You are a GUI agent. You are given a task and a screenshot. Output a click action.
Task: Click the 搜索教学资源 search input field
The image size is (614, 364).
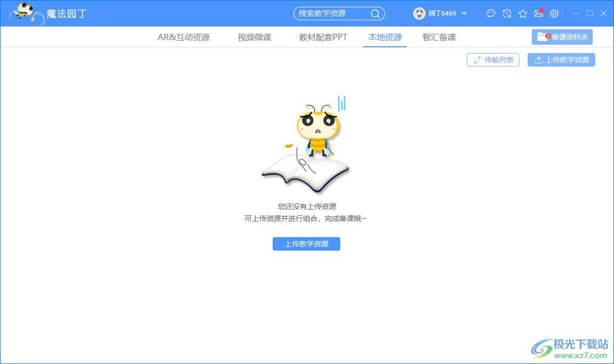tap(328, 13)
